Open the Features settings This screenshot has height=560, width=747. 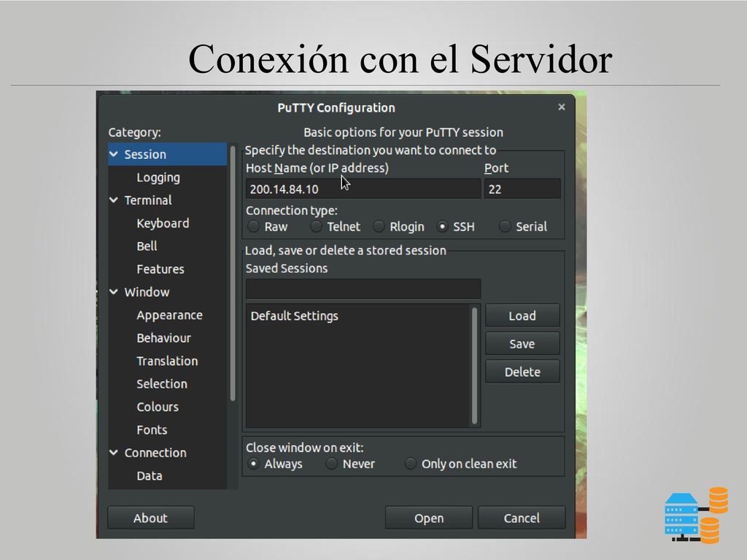pos(160,269)
